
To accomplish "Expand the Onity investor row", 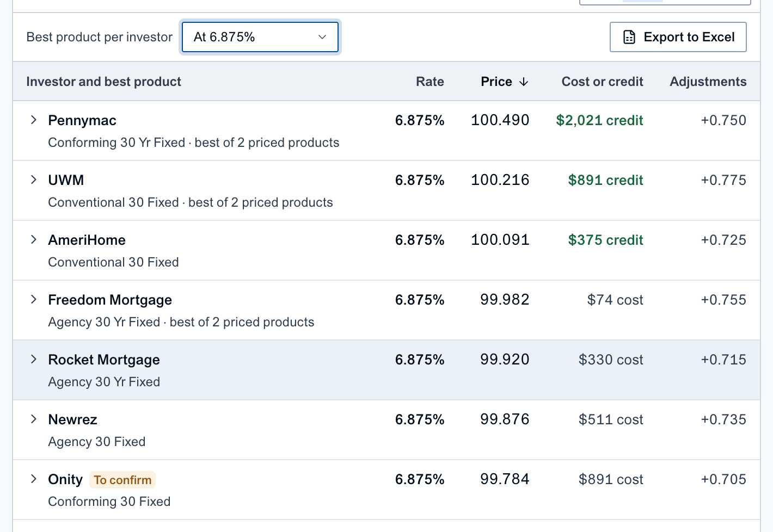I will coord(34,479).
